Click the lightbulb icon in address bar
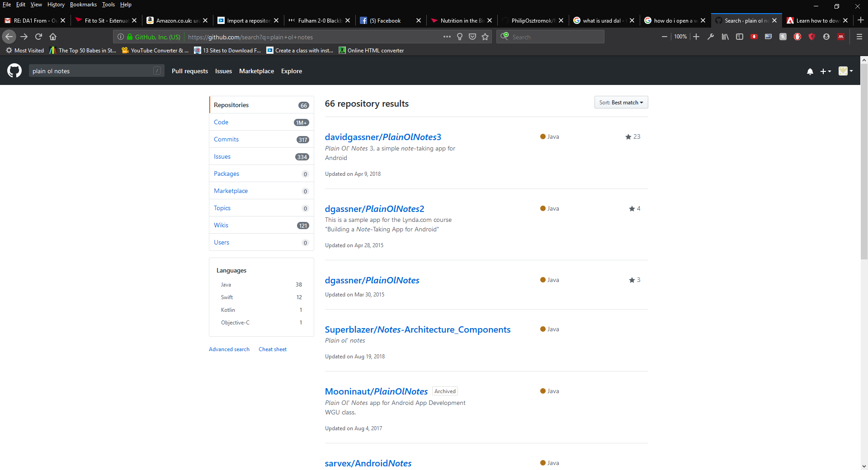Viewport: 868px width, 470px height. (x=460, y=37)
